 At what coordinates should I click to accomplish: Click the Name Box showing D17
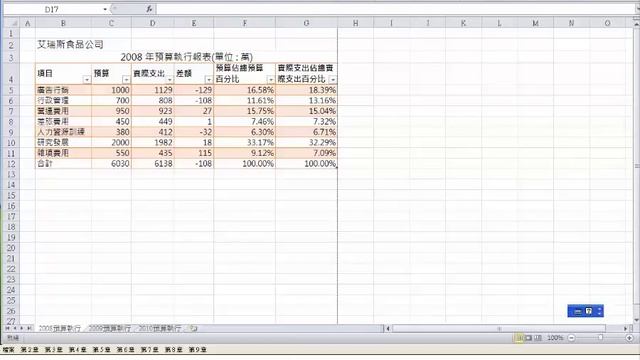click(53, 9)
